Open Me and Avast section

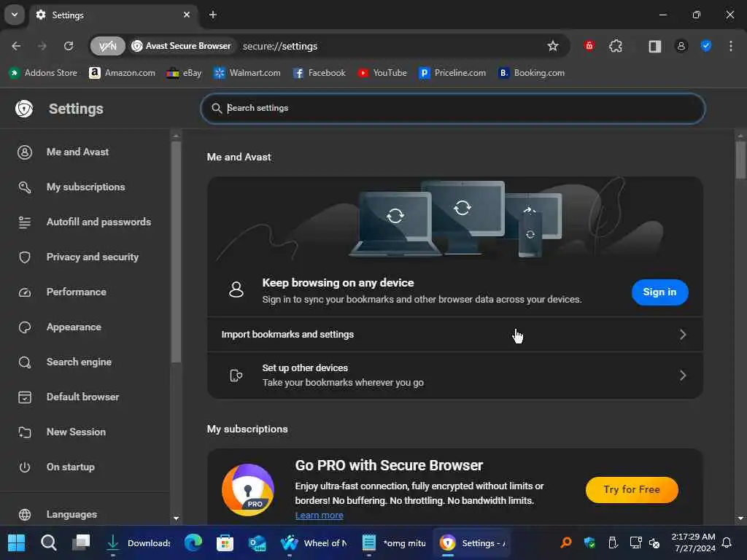(86, 152)
